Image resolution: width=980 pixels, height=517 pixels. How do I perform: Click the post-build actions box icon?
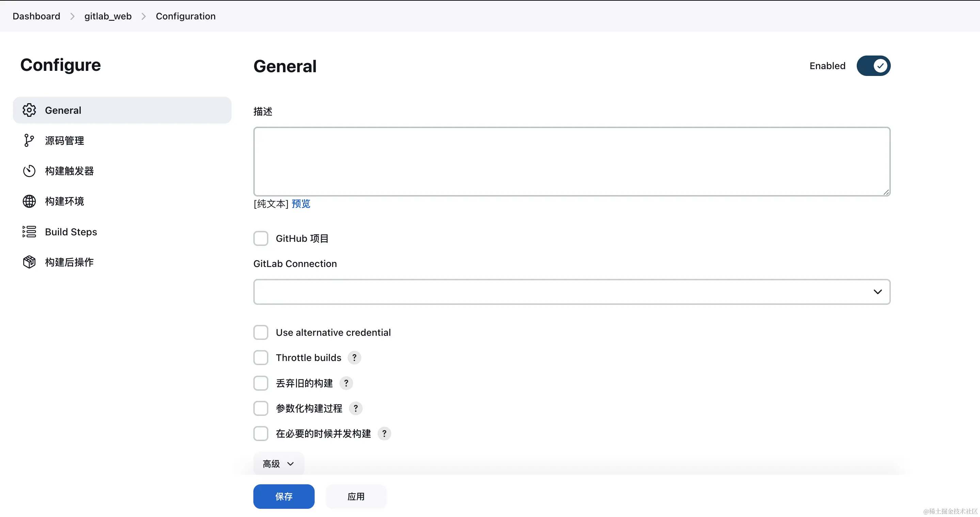(x=29, y=262)
